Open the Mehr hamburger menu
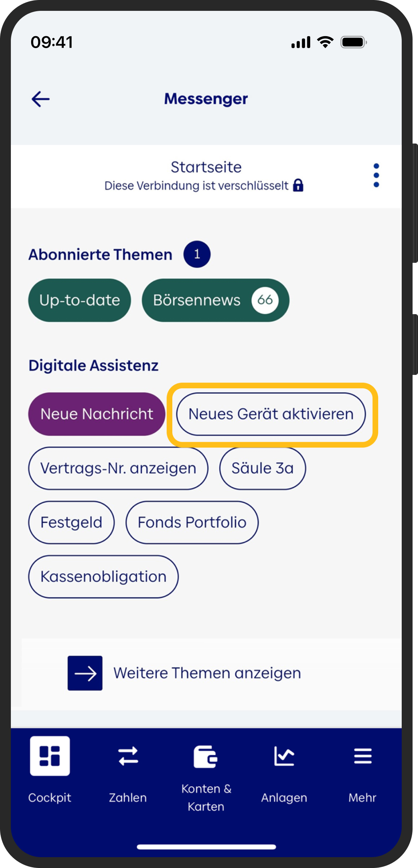 [363, 756]
